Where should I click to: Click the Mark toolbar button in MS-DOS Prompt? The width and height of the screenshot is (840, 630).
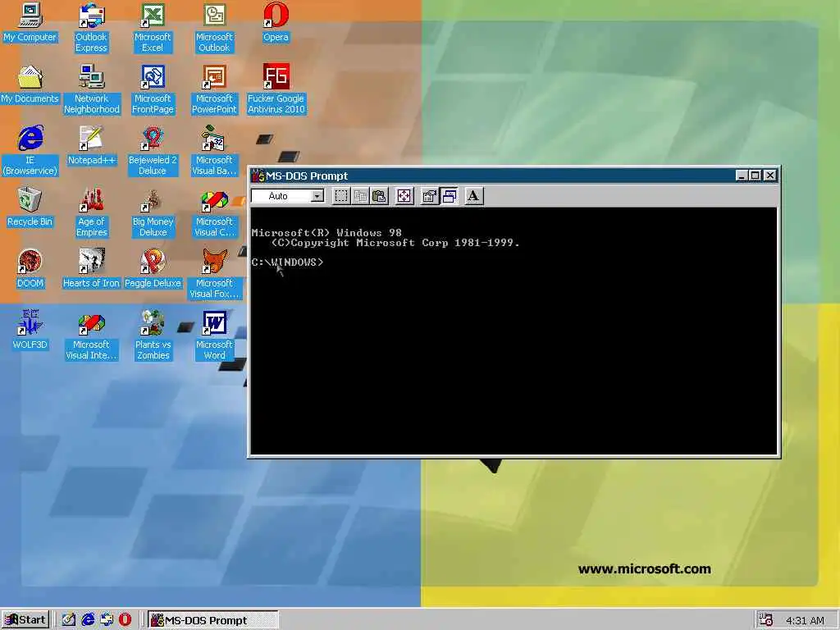coord(341,196)
